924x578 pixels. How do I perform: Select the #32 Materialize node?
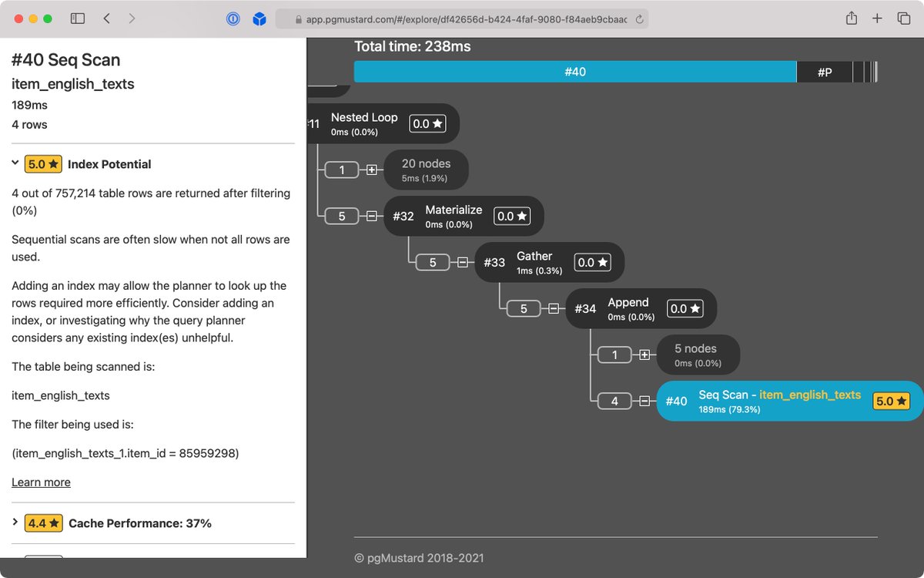[x=463, y=216]
